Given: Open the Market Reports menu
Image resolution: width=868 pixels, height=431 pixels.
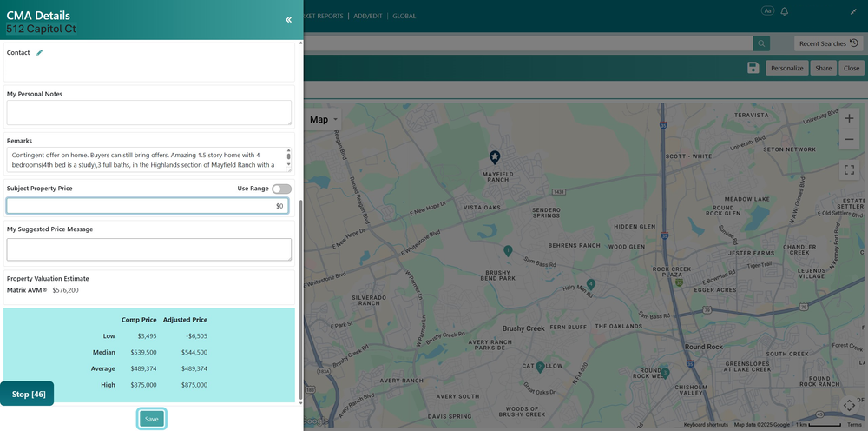Looking at the screenshot, I should click(323, 16).
